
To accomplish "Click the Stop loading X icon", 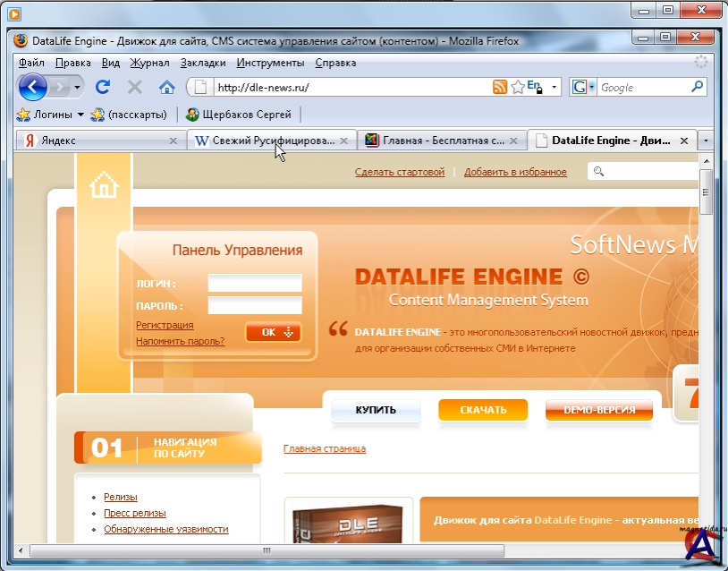I will click(x=135, y=87).
